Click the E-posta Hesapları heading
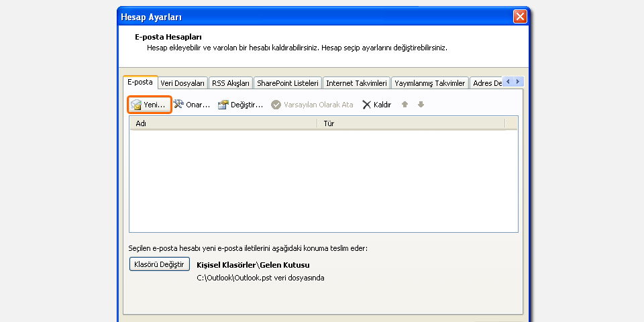This screenshot has height=322, width=644. click(168, 38)
